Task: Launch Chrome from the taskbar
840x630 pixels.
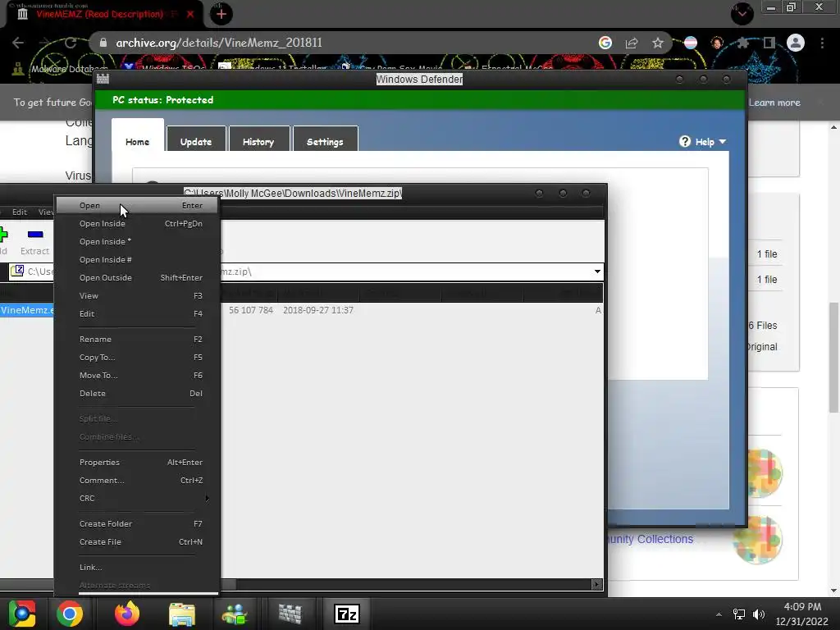Action: (x=70, y=614)
